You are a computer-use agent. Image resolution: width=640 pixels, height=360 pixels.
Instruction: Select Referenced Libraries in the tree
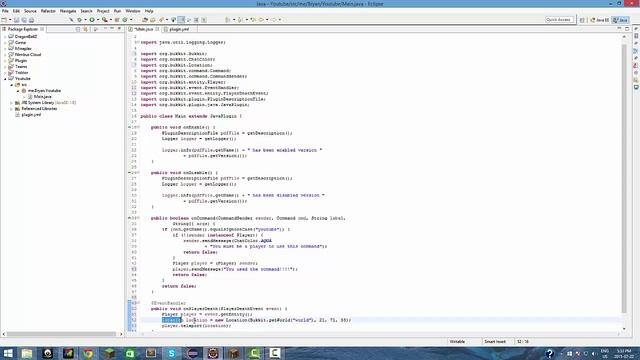[39, 109]
